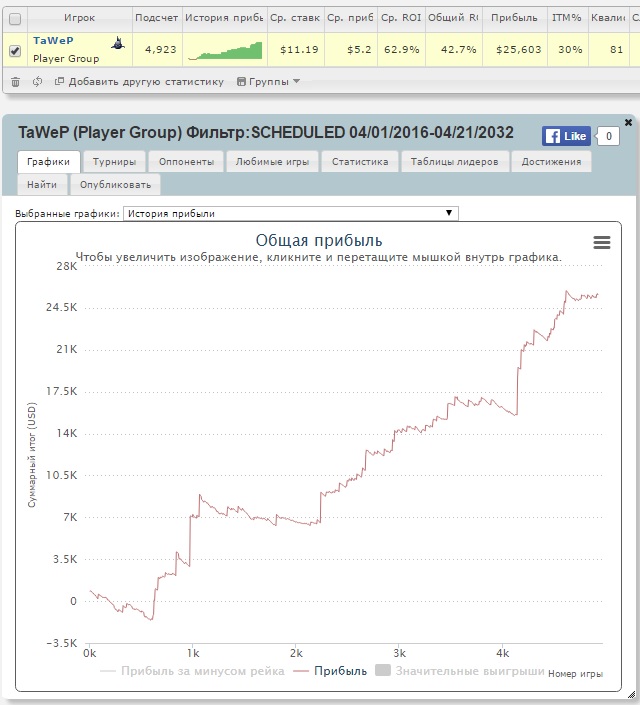Click the refresh statistics icon

click(x=37, y=82)
